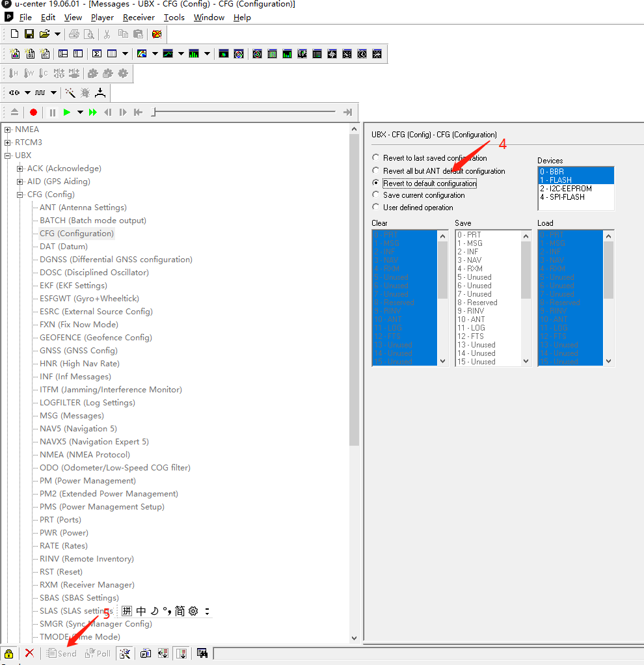The image size is (644, 665).
Task: Open the chart view toolbar icon
Action: pyautogui.click(x=168, y=54)
